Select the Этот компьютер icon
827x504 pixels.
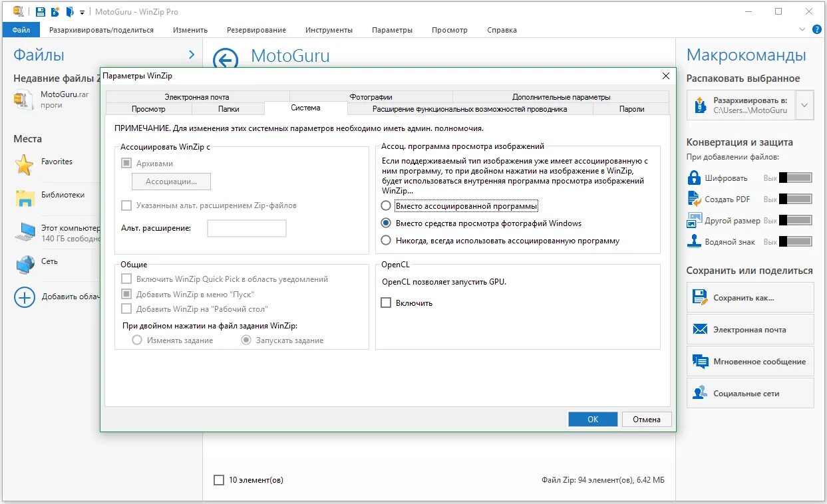[25, 232]
